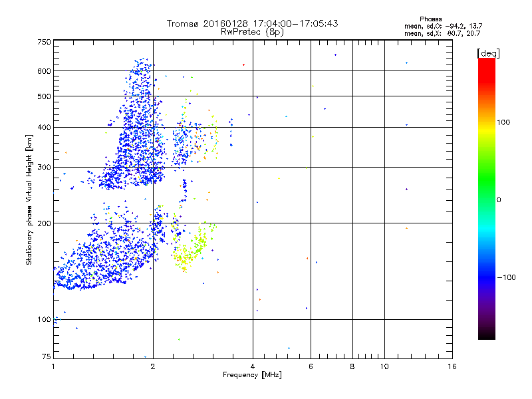The width and height of the screenshot is (532, 399).
Task: Click the x-axis tick label '4'
Action: tap(253, 366)
